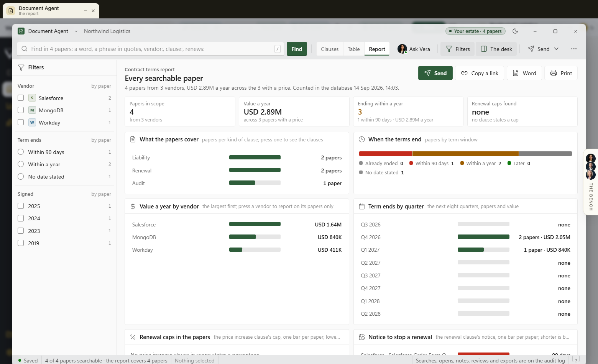Click the dollar icon beside 'Value a year by vendor'
This screenshot has width=598, height=364.
[x=133, y=207]
